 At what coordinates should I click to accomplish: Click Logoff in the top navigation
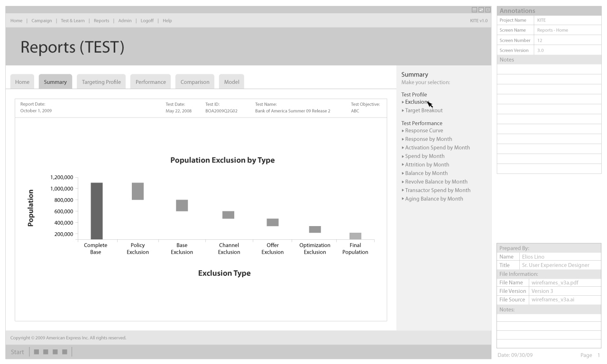tap(147, 21)
